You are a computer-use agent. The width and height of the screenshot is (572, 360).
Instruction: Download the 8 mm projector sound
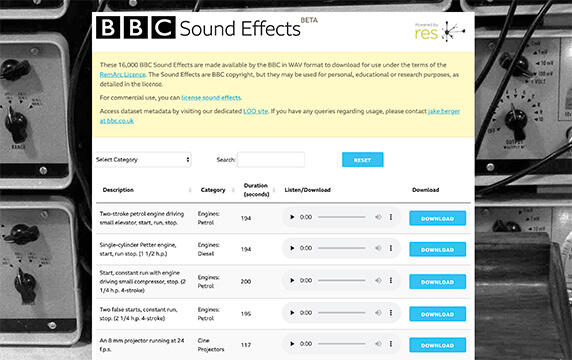[437, 345]
